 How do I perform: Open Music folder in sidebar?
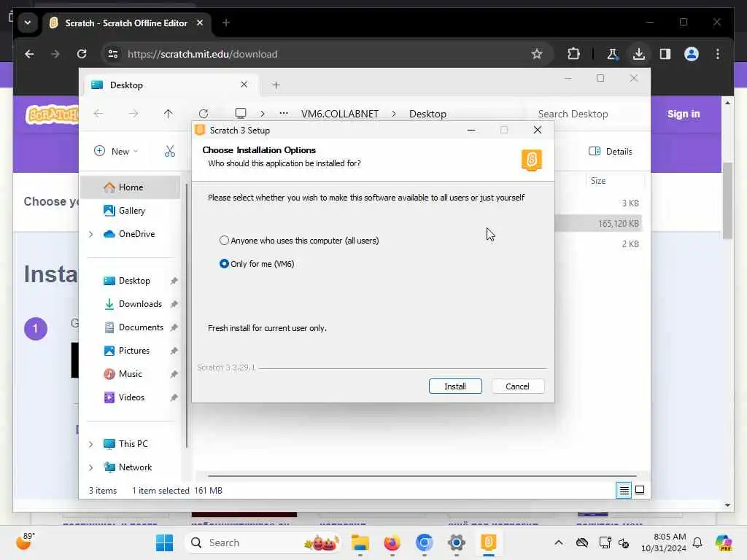coord(131,374)
